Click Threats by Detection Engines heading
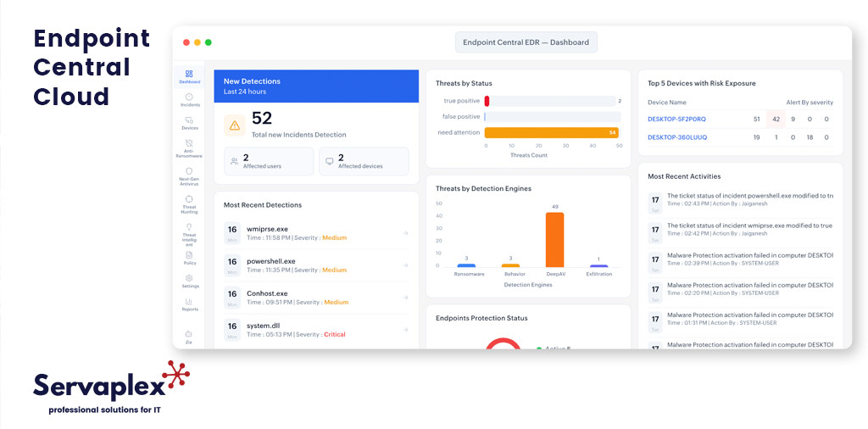This screenshot has height=429, width=868. (x=483, y=189)
